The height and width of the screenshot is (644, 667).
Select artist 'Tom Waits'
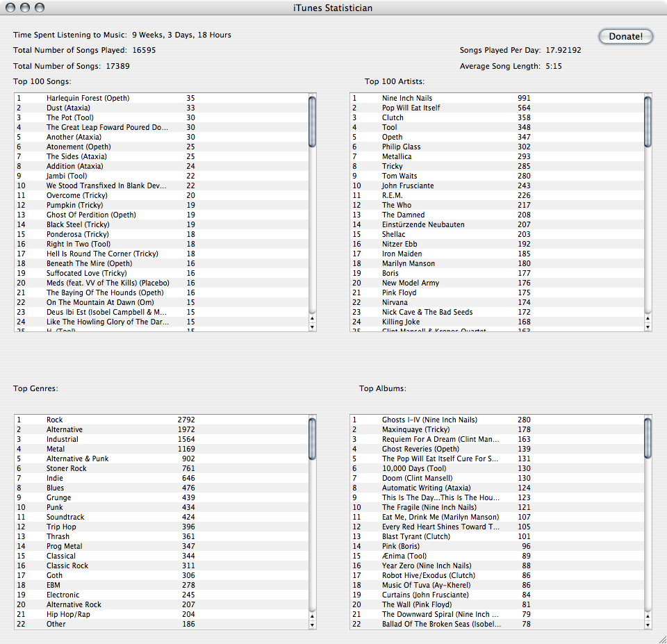click(497, 176)
